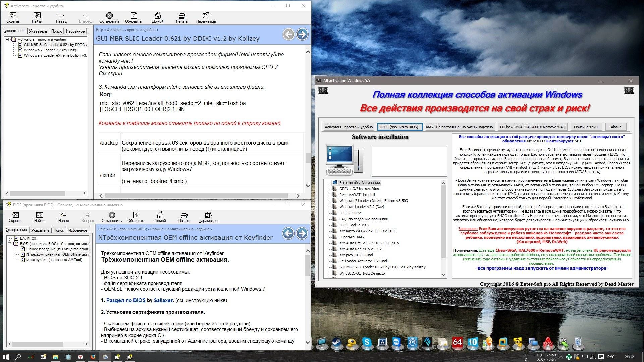Select Общее введение topic in BIOS tree
This screenshot has height=362, width=644.
click(x=57, y=249)
